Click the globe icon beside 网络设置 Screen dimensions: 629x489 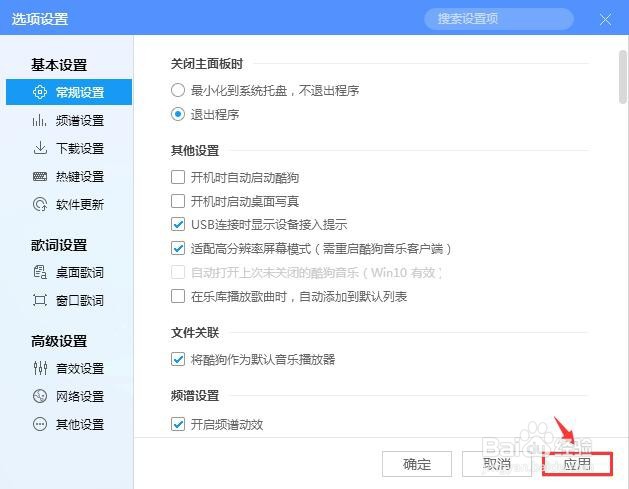pyautogui.click(x=40, y=396)
